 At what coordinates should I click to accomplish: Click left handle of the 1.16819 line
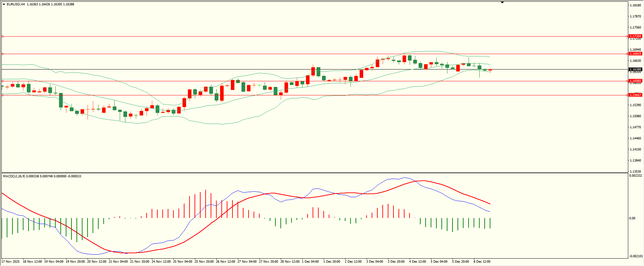3,54
